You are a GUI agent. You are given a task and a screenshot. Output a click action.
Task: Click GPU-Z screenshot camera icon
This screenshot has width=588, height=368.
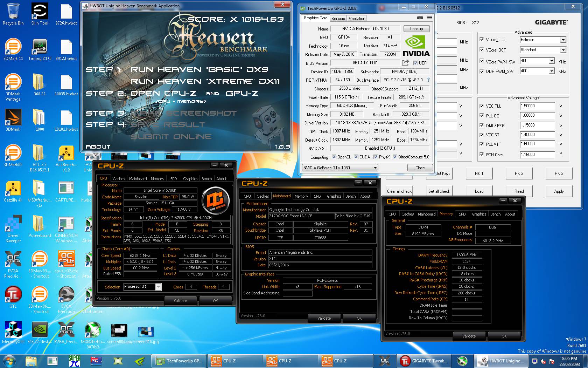(x=420, y=18)
